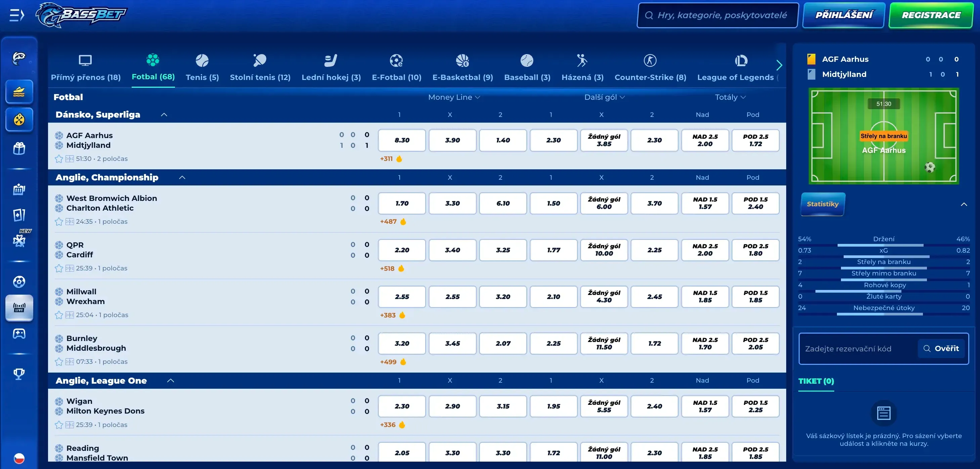Favorite the AGF Aarhus vs Midtjylland match

tap(59, 159)
